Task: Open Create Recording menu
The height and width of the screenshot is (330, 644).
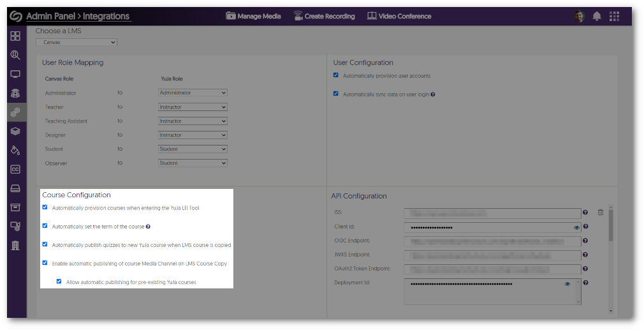Action: pyautogui.click(x=324, y=16)
